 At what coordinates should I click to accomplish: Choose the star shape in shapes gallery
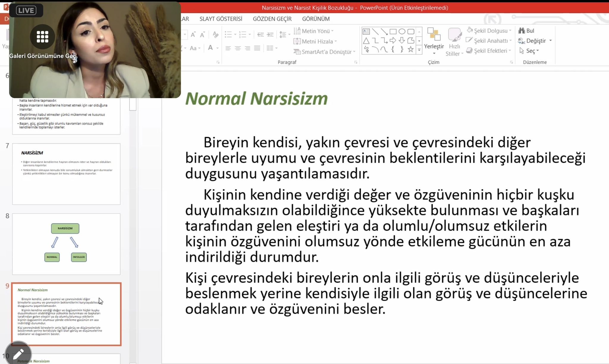pos(411,49)
